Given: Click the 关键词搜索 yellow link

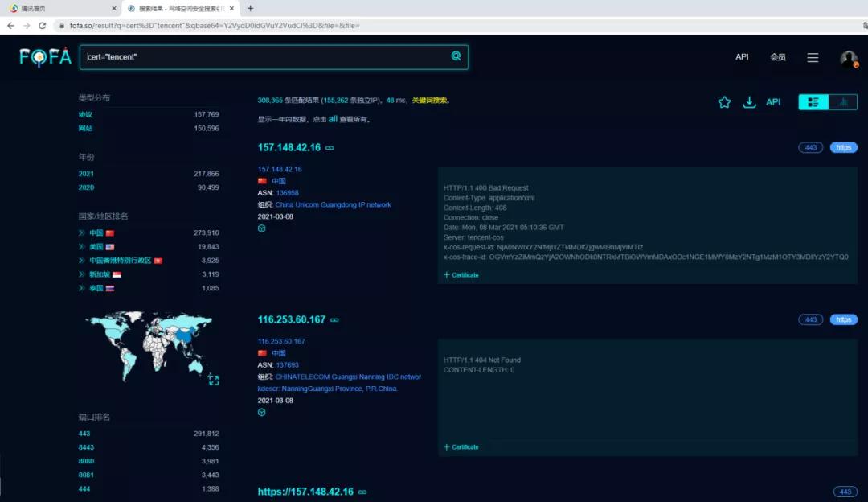Looking at the screenshot, I should [429, 101].
